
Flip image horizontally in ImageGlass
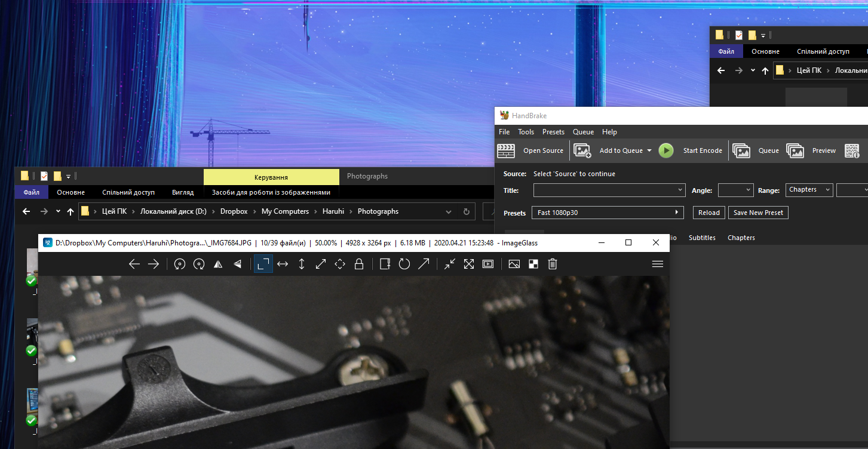pyautogui.click(x=218, y=264)
